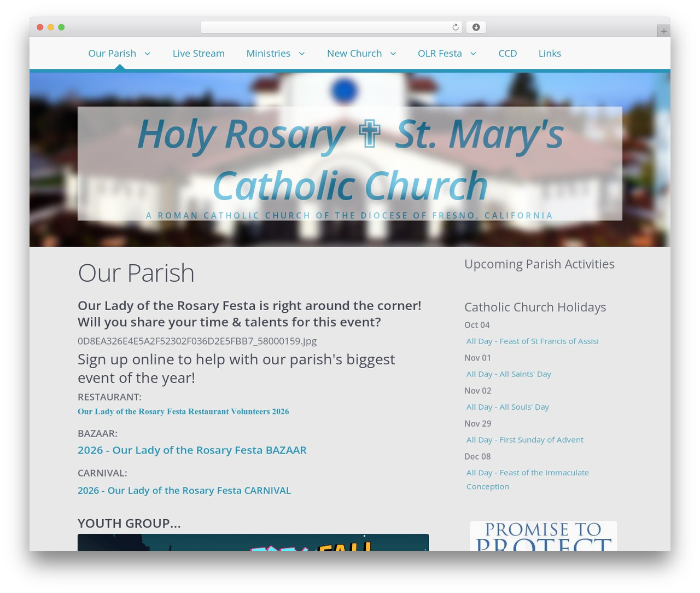Click the Nov 01 date label

477,358
